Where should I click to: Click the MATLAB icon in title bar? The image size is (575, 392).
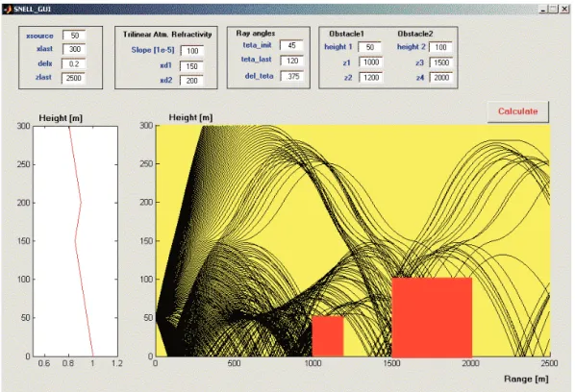click(8, 10)
